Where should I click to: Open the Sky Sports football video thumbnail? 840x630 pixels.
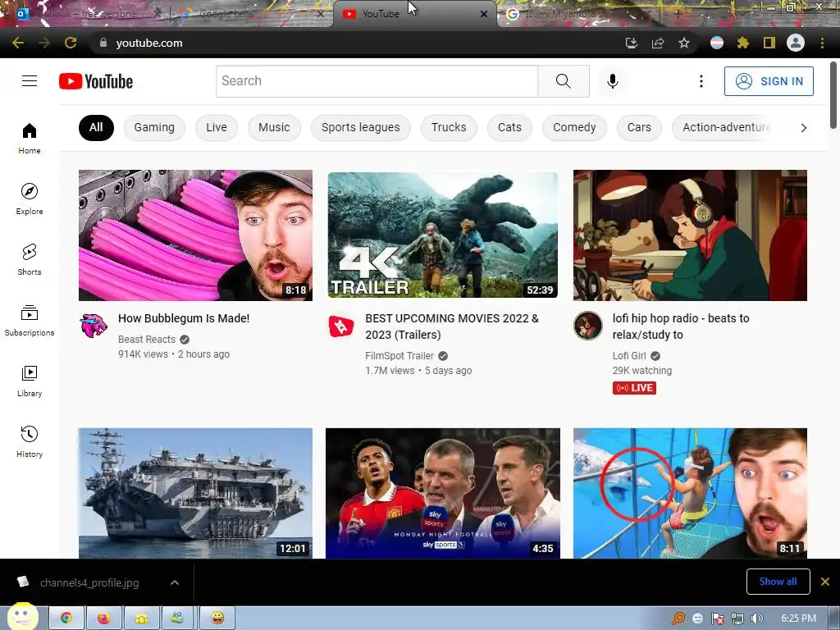pyautogui.click(x=442, y=493)
